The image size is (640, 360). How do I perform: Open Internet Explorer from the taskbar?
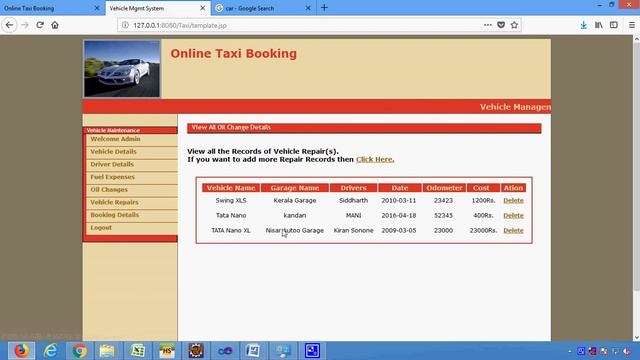(51, 351)
